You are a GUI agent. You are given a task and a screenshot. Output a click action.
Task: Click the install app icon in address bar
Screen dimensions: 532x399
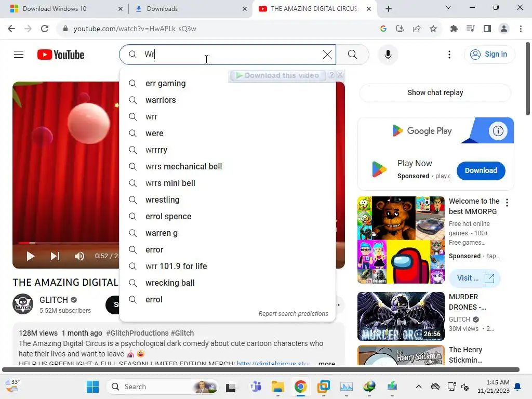(x=400, y=29)
